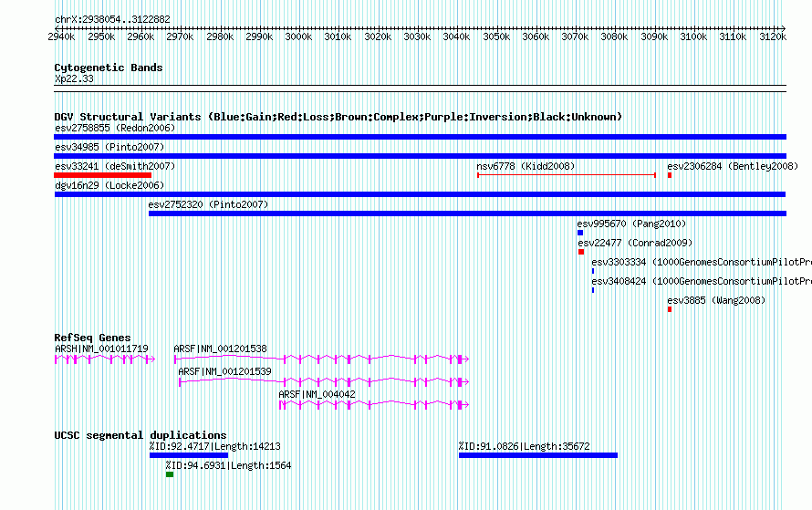Click the segmental duplication bar Length:35672
The width and height of the screenshot is (812, 510).
point(538,455)
